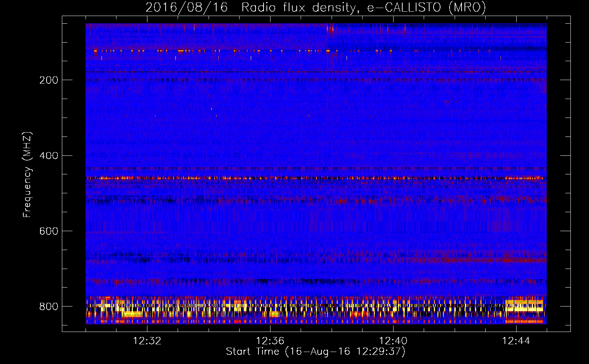This screenshot has width=589, height=364.
Task: Click the time tick label '12:36'
Action: point(270,341)
